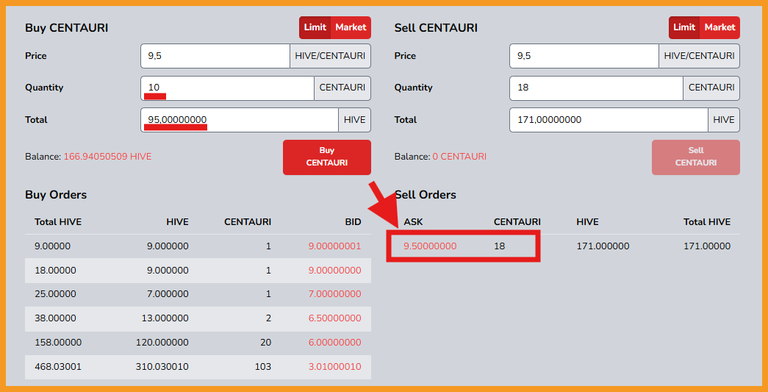This screenshot has width=768, height=392.
Task: Click the Sell CENTAURI quantity input field
Action: tap(597, 88)
